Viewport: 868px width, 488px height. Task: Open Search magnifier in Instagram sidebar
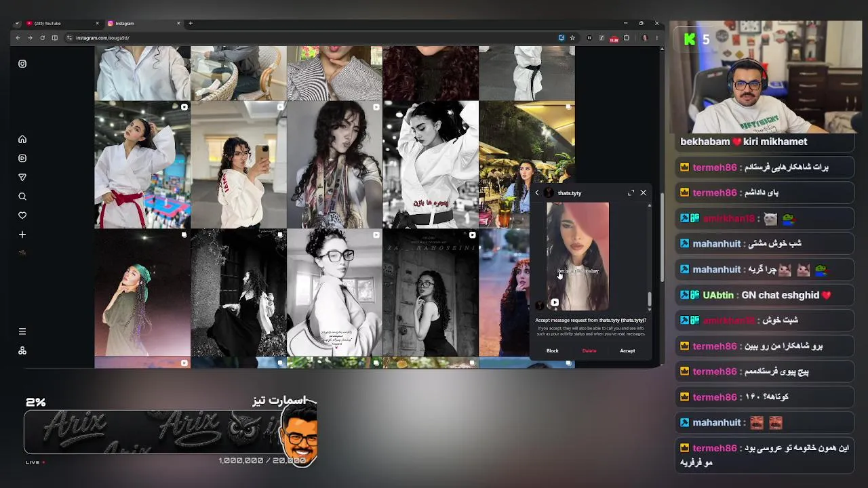pos(22,197)
